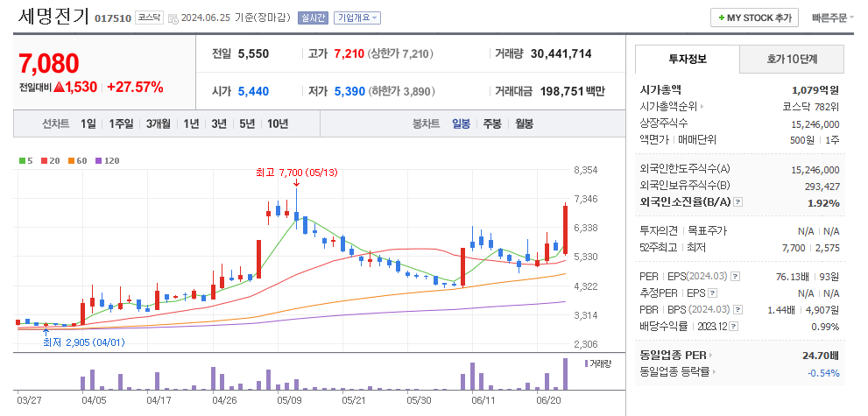Select the 3년 line chart period
The image size is (868, 416).
coord(219,123)
